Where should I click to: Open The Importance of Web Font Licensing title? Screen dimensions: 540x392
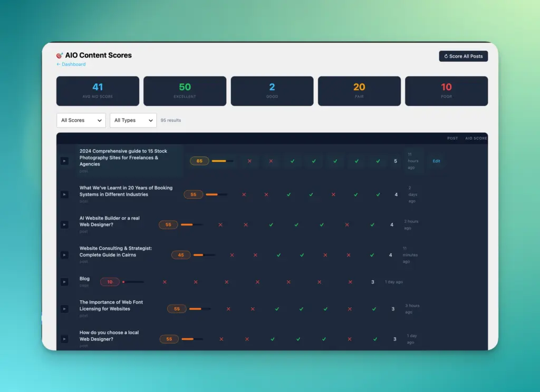(x=111, y=306)
